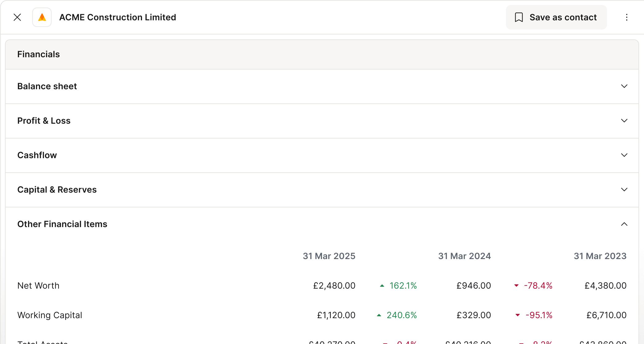Expand the Capital & Reserves chevron
644x344 pixels.
tap(624, 190)
